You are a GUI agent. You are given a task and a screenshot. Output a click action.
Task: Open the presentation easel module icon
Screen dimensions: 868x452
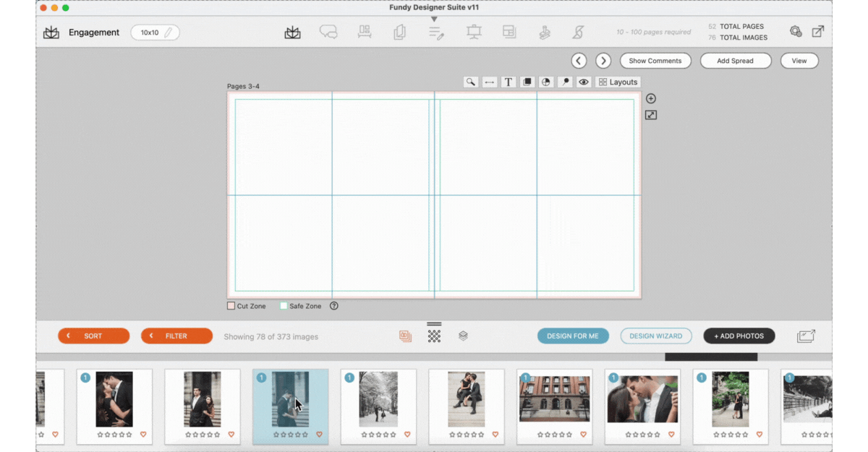tap(474, 33)
